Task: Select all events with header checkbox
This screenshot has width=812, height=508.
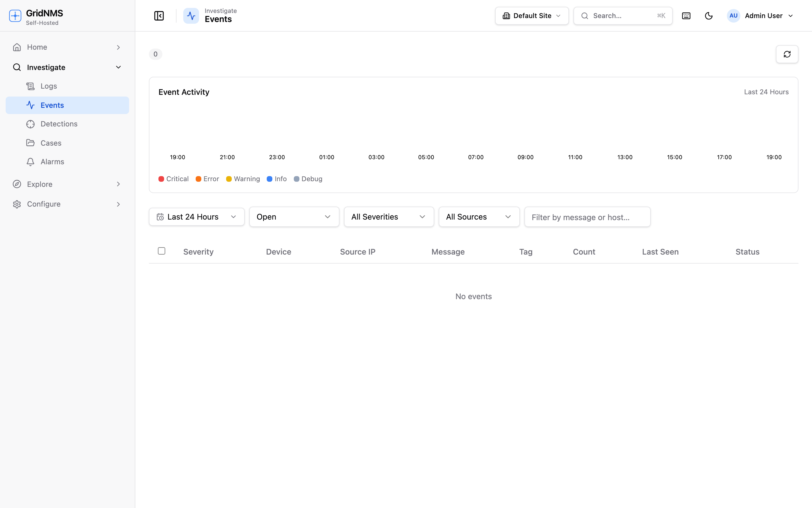Action: click(x=161, y=251)
